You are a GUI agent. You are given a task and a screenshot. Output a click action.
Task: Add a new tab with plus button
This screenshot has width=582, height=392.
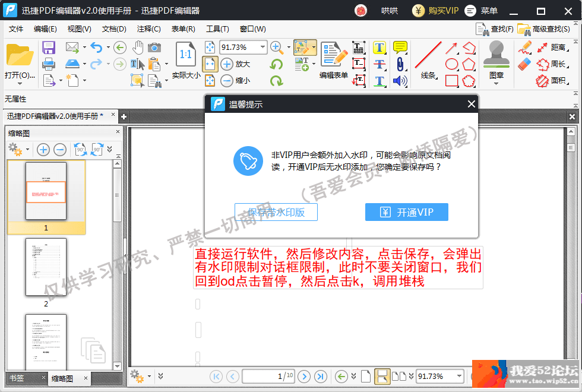point(124,116)
